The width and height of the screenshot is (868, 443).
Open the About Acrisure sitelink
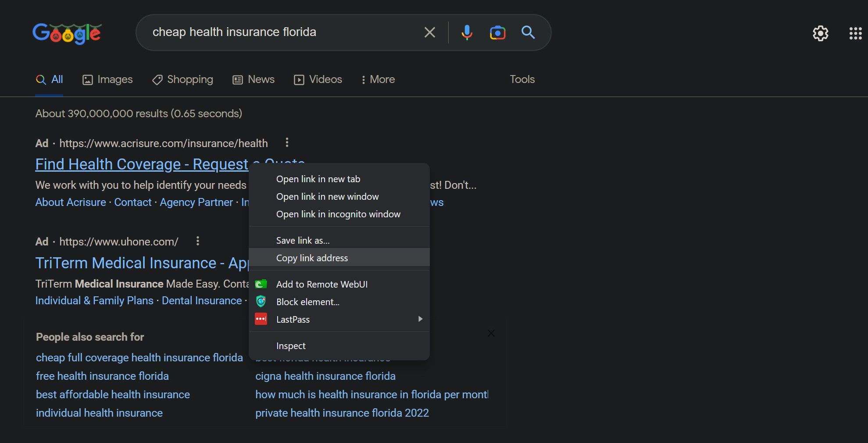71,202
